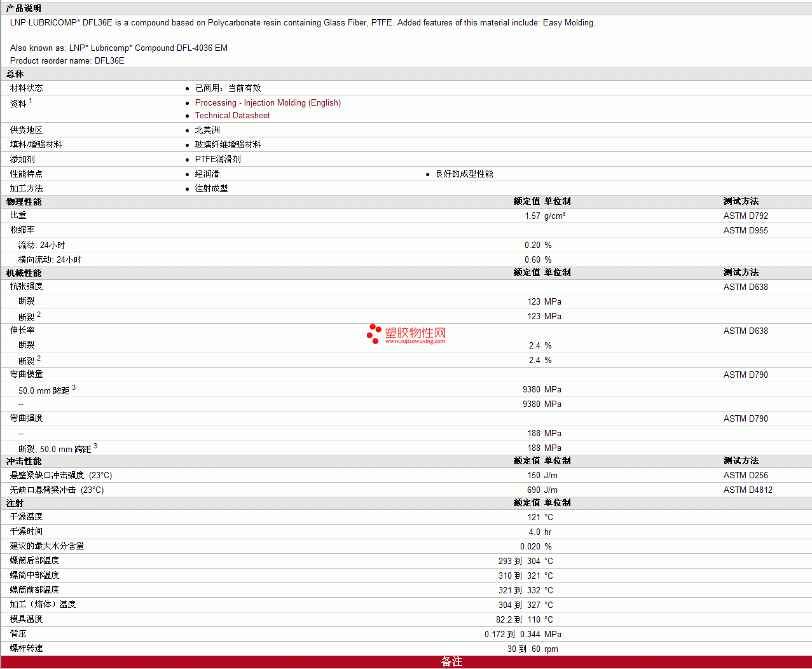
Task: Click the 9380 value for 50.0 mm 跨距
Action: (x=532, y=390)
